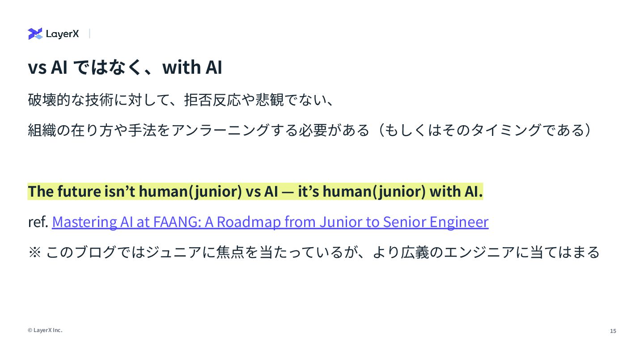Click "human(junior) with AI." in highlighted text
Image resolution: width=644 pixels, height=362 pixels.
click(402, 191)
